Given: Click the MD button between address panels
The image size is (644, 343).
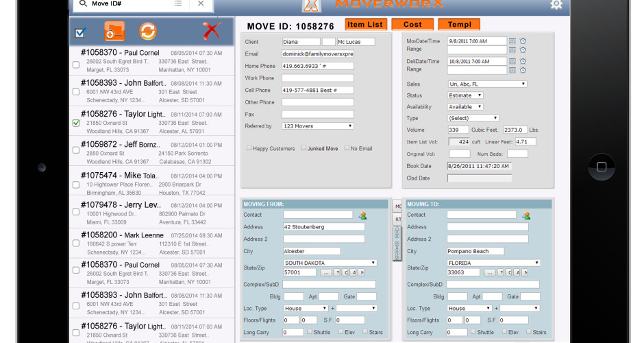Looking at the screenshot, I should 397,206.
